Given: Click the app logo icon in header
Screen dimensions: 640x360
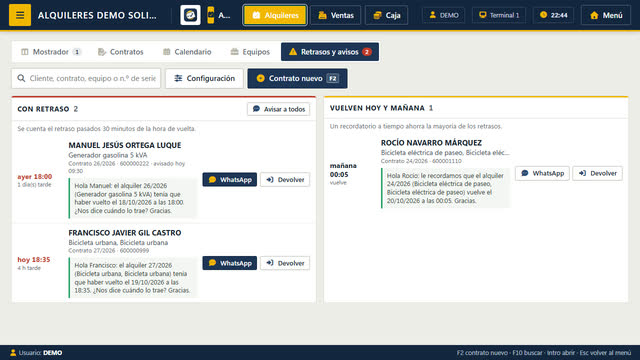Looking at the screenshot, I should 190,15.
